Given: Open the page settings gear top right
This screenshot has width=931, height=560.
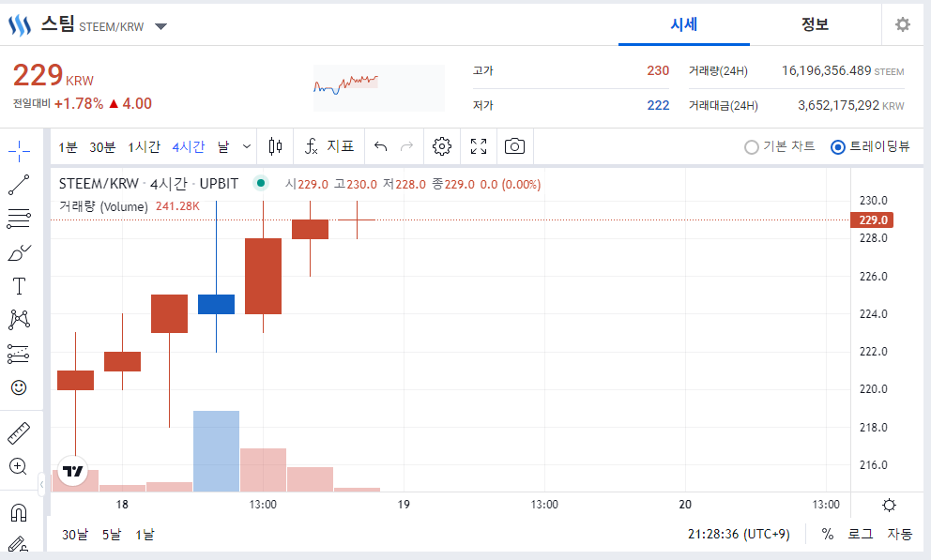Looking at the screenshot, I should (x=903, y=24).
